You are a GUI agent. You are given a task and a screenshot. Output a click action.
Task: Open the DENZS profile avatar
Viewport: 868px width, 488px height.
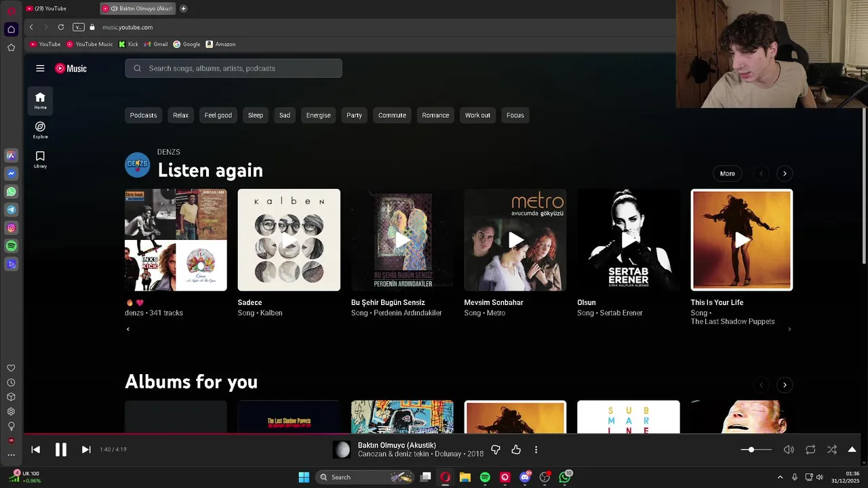(137, 164)
